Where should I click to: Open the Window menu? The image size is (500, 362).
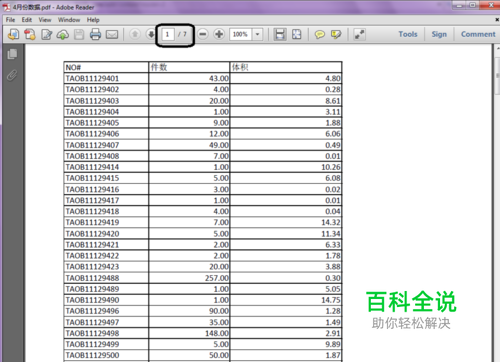pyautogui.click(x=69, y=20)
